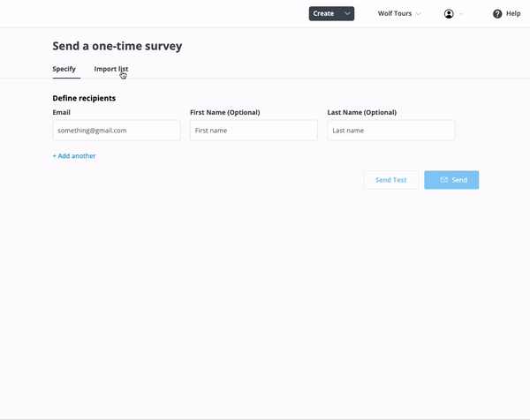Click the Last Name (Optional) label
Screen dimensions: 530x420
click(362, 112)
